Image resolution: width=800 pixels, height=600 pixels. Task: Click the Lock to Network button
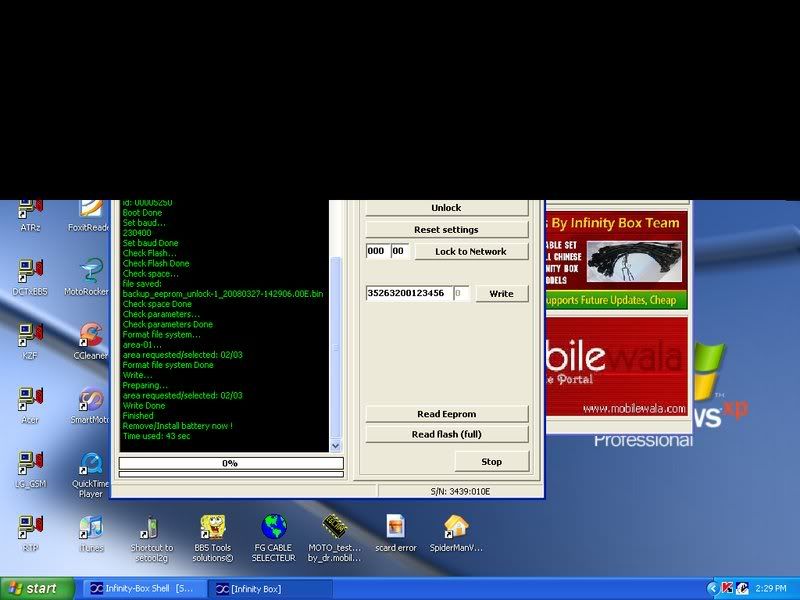471,252
